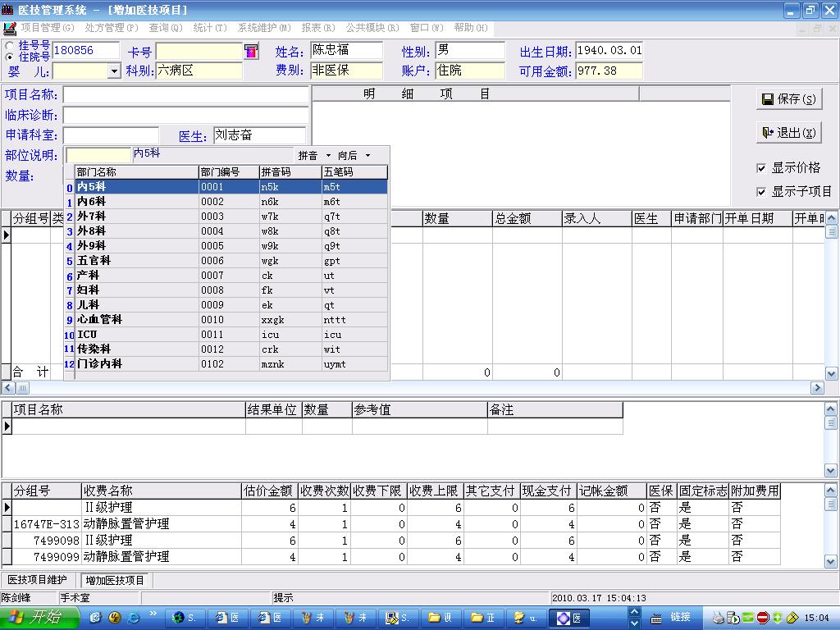Select the ICU department row
The height and width of the screenshot is (630, 840).
click(x=231, y=335)
